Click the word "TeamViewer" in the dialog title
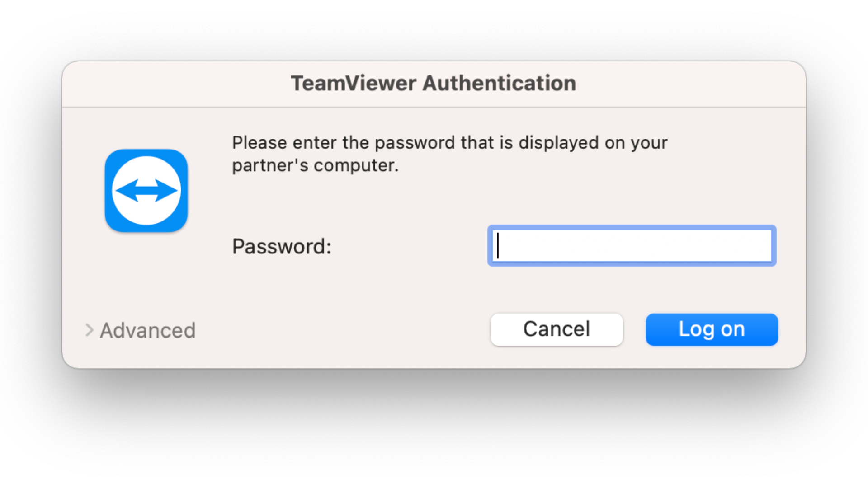 pyautogui.click(x=354, y=84)
